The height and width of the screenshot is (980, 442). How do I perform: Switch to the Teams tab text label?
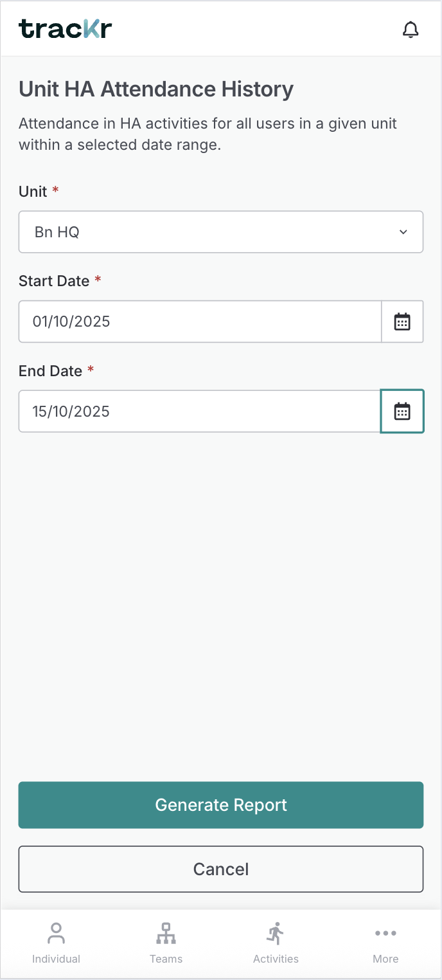point(166,959)
